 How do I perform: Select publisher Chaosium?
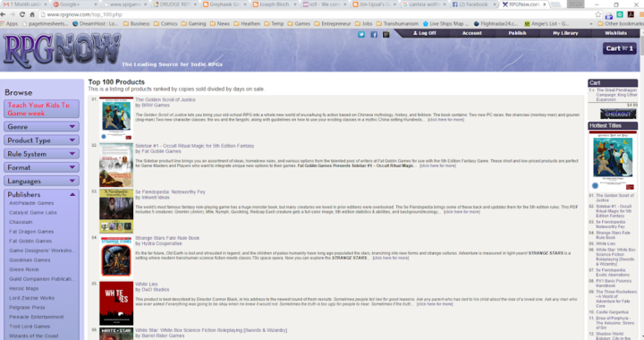tap(21, 222)
